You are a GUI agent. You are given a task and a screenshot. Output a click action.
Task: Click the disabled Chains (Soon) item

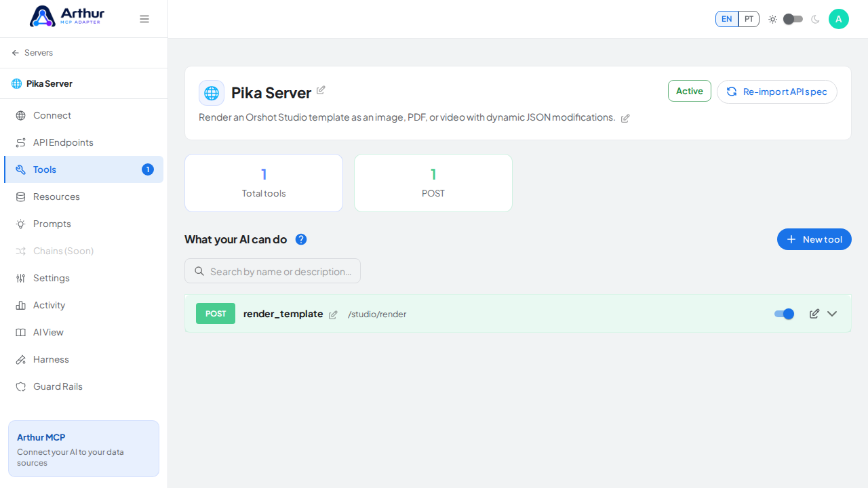tap(83, 251)
